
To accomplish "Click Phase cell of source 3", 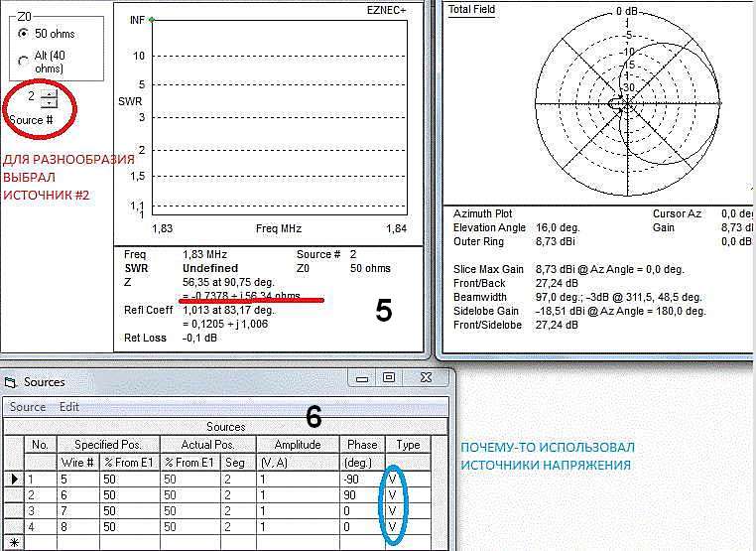I will pos(362,511).
